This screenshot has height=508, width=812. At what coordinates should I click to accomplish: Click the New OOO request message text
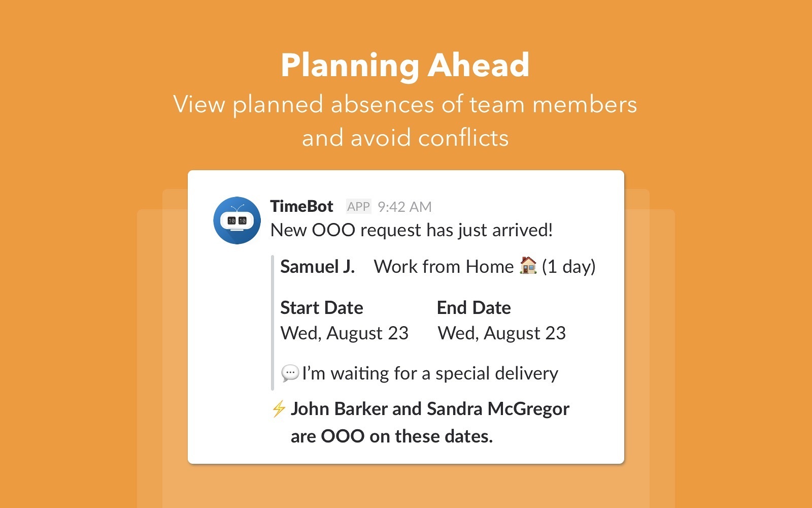point(411,230)
